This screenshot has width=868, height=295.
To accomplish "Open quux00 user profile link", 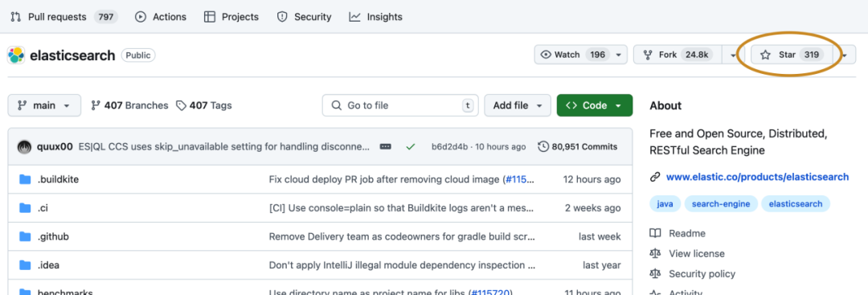I will click(x=55, y=146).
